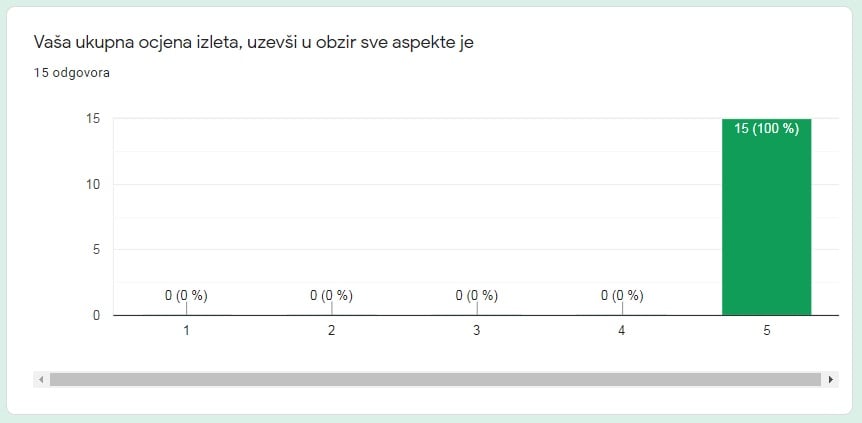Click y-axis value 15

[93, 119]
